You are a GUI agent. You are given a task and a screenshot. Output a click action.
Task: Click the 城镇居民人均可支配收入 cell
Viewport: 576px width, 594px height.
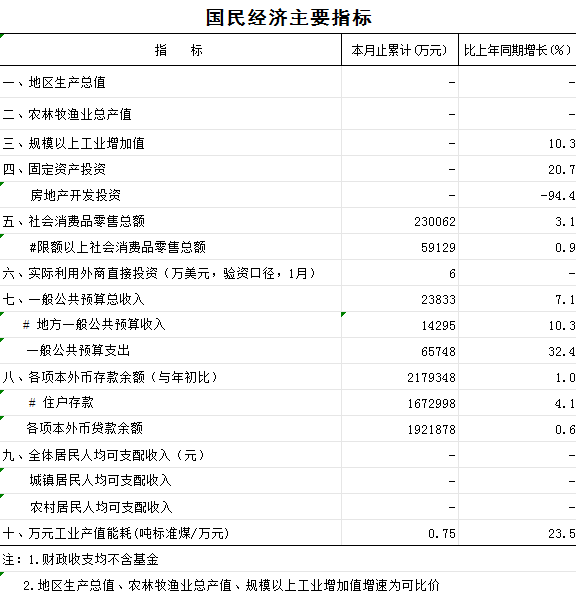pyautogui.click(x=171, y=481)
